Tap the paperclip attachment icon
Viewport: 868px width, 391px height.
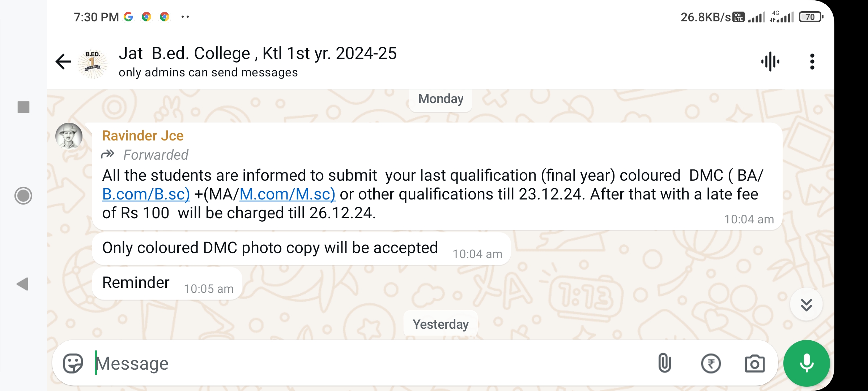(x=665, y=363)
